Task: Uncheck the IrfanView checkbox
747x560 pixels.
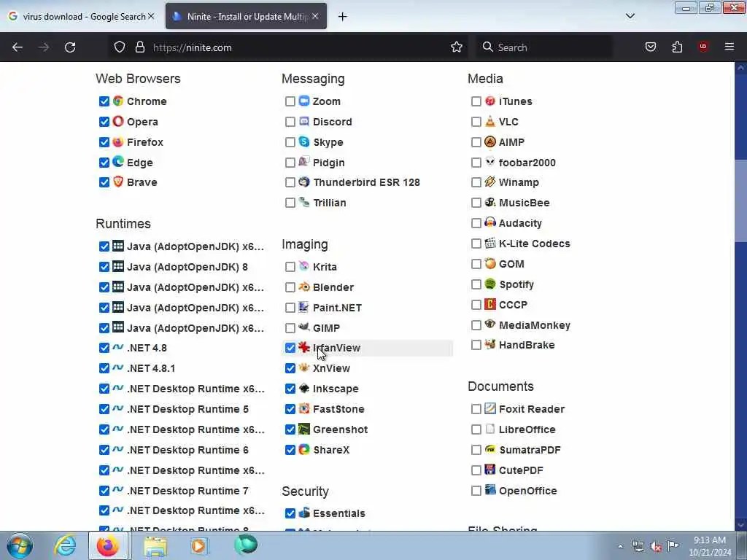Action: [290, 348]
